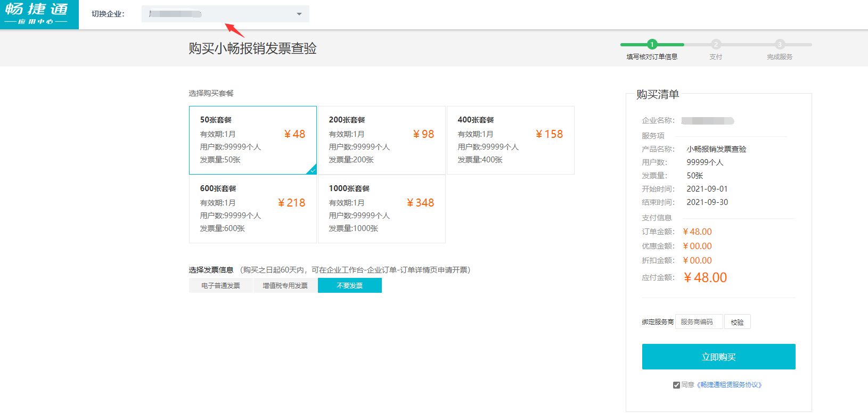Screen dimensions: 868x420
Task: Click the 立即购买 purchase button
Action: (x=718, y=357)
